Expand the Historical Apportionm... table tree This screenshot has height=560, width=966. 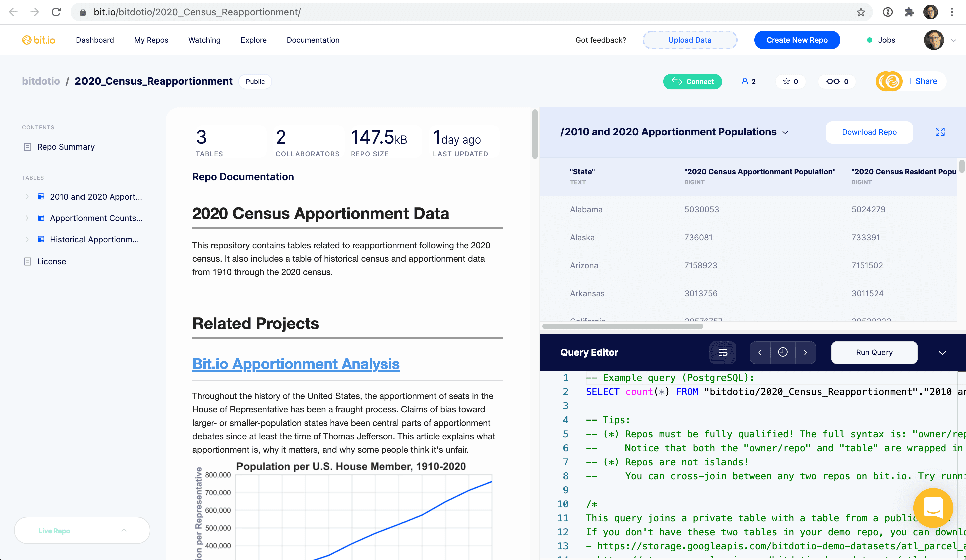tap(27, 239)
